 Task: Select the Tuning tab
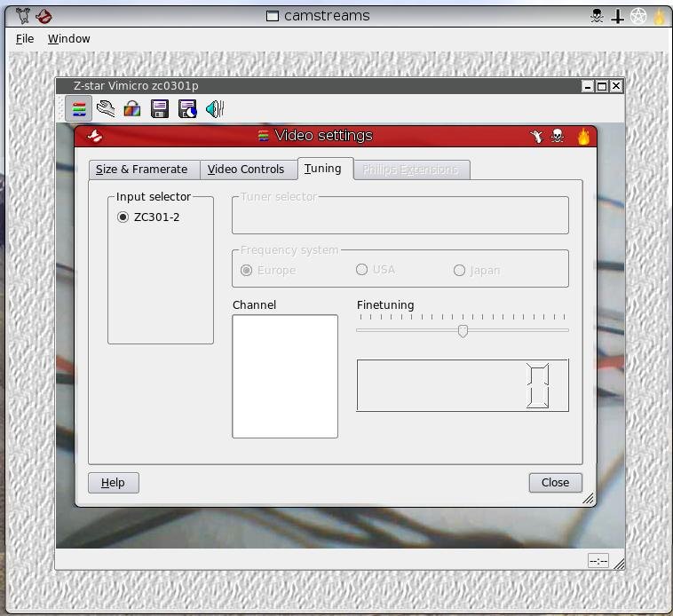[325, 169]
